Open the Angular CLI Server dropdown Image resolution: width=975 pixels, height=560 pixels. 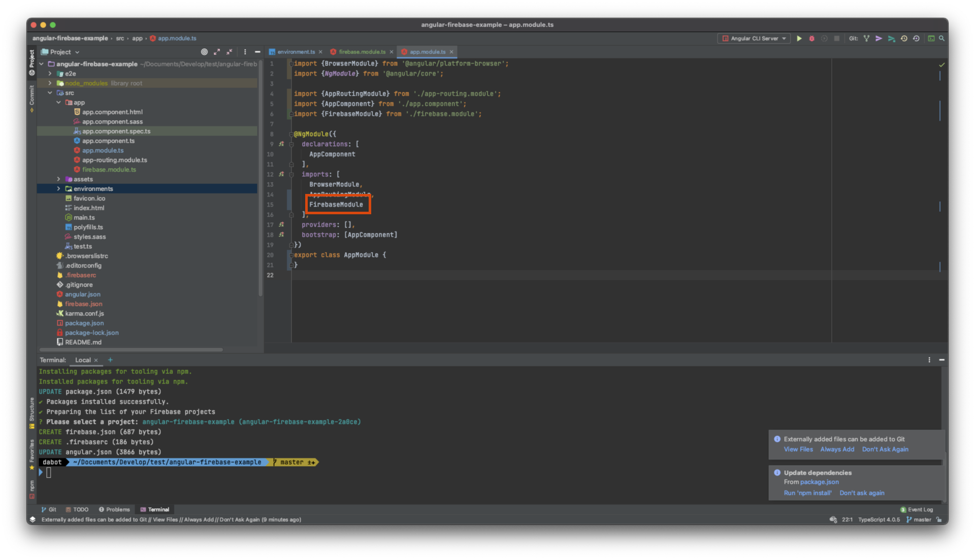[x=754, y=39]
